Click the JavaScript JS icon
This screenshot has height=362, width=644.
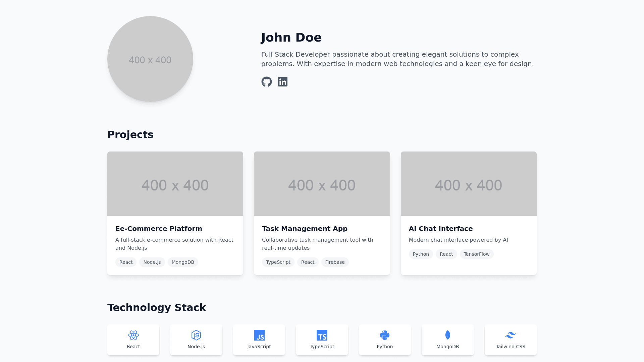pos(259,335)
